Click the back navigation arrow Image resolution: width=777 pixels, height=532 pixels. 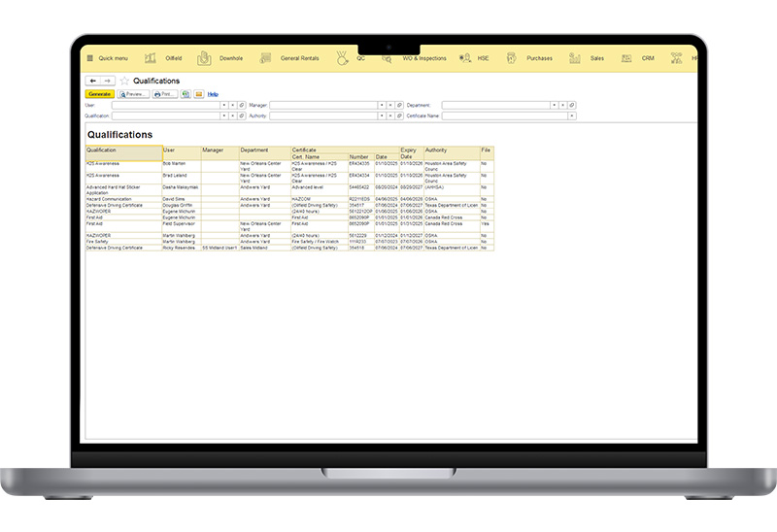coord(92,82)
